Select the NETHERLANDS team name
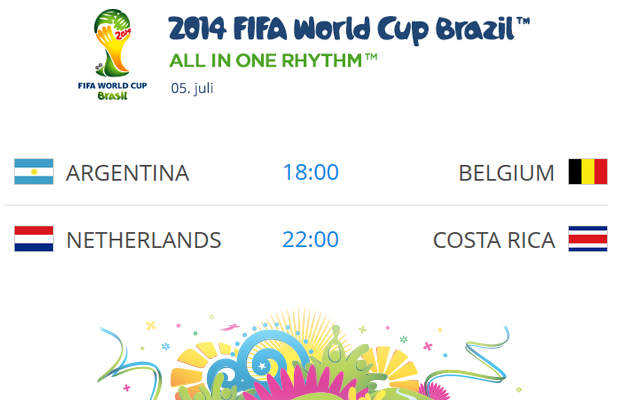 [143, 240]
